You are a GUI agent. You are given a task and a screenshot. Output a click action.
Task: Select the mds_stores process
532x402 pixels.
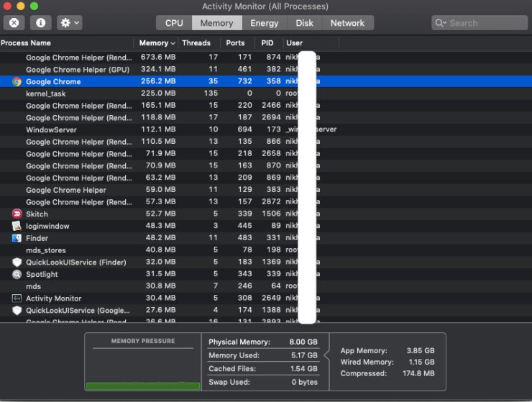46,250
